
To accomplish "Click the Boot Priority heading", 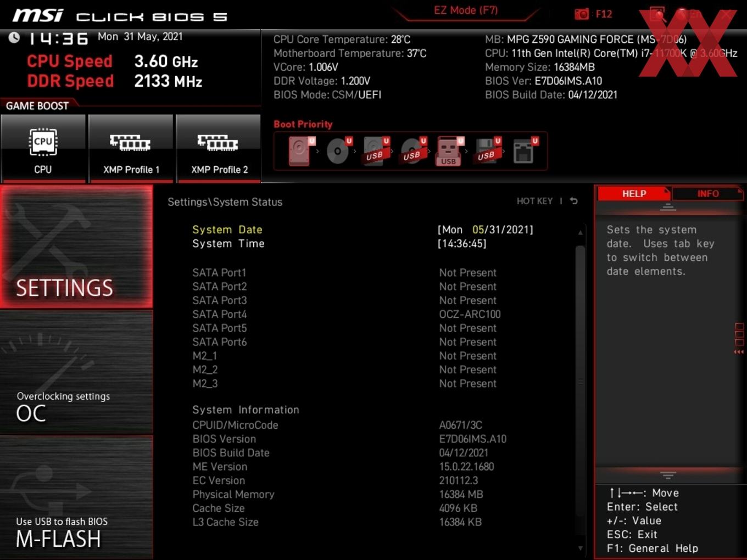I will tap(303, 124).
